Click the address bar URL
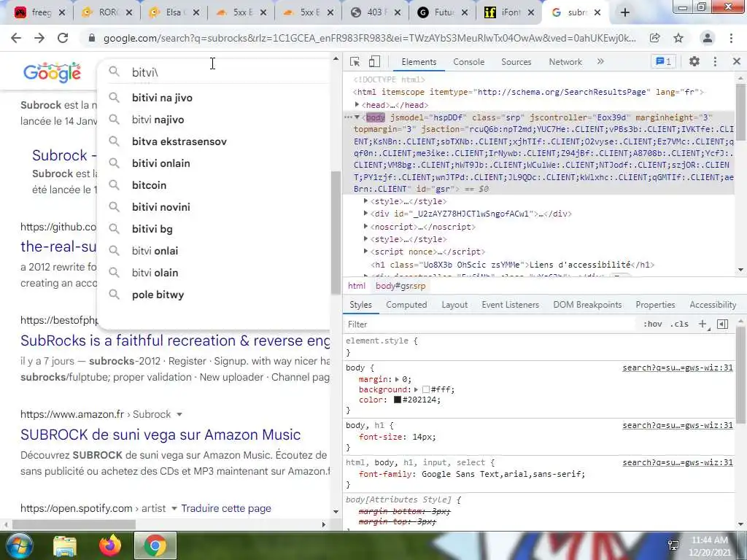Viewport: 747px width, 560px height. 369,38
